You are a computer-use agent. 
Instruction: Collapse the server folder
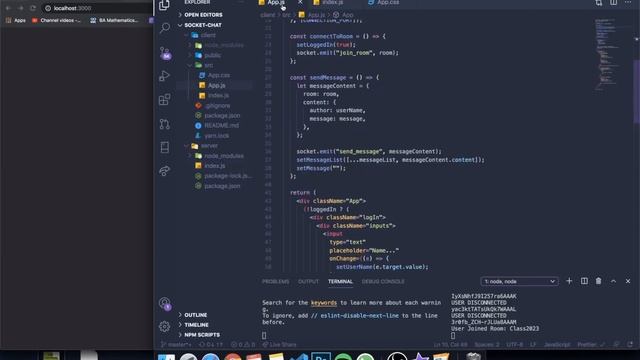pyautogui.click(x=209, y=146)
